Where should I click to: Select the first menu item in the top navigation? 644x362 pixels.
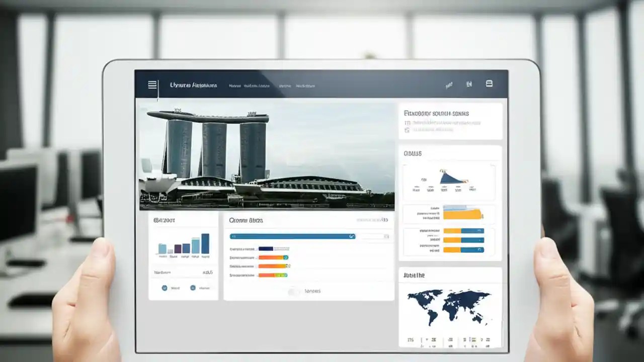234,85
